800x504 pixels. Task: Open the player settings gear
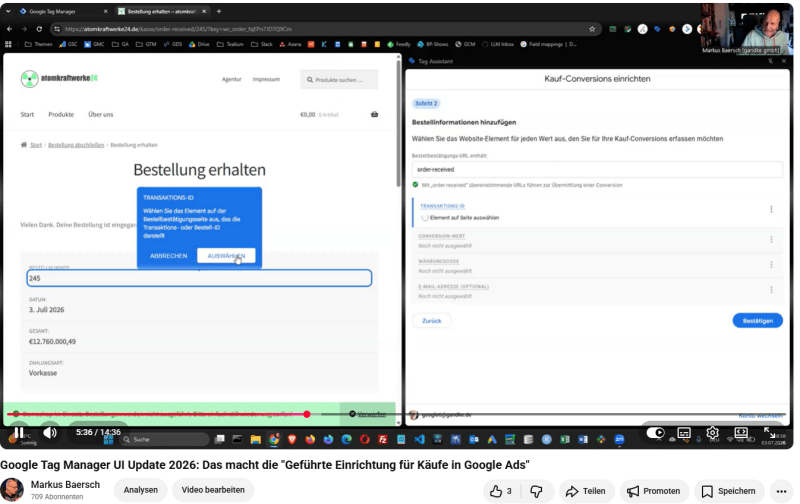(712, 433)
